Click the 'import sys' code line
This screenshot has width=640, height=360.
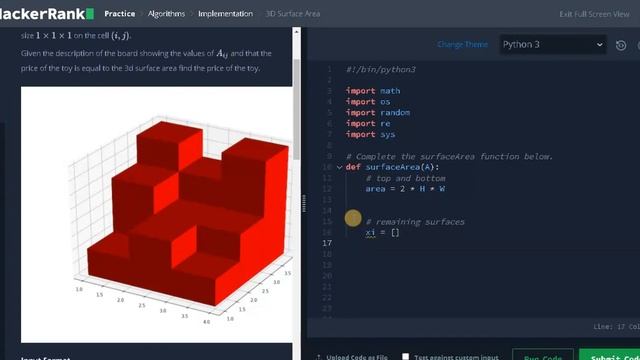point(371,134)
